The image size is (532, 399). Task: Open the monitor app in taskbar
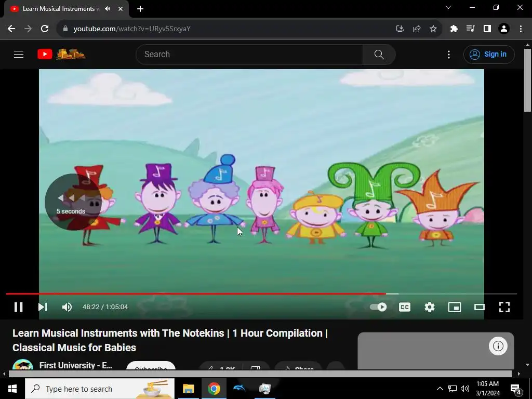(264, 389)
